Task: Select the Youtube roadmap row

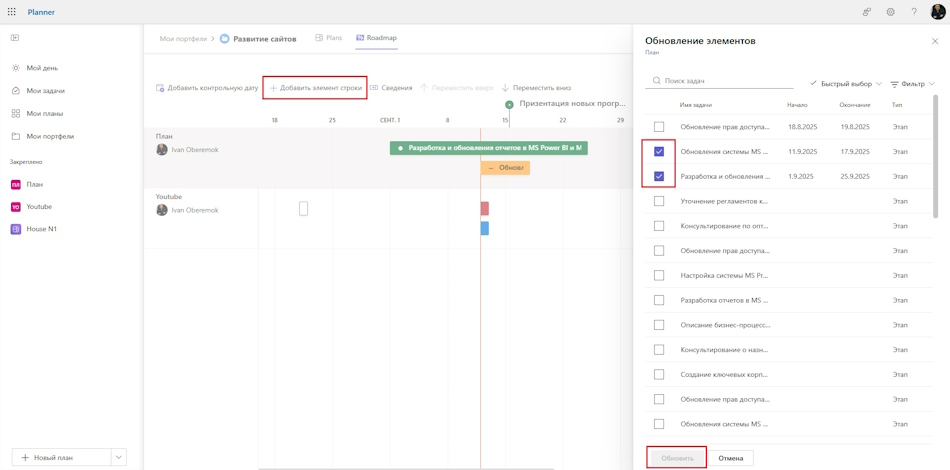Action: (388, 218)
